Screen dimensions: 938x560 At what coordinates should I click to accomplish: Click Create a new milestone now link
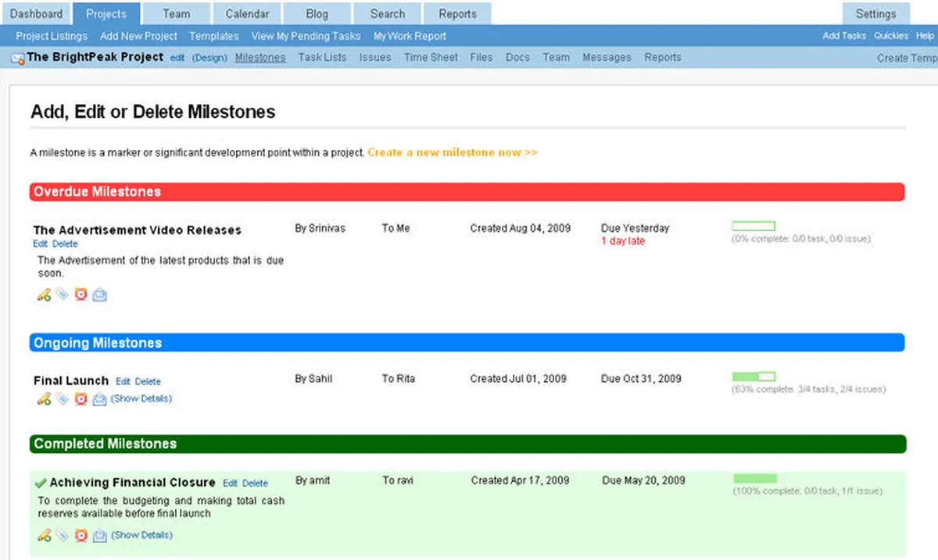452,152
